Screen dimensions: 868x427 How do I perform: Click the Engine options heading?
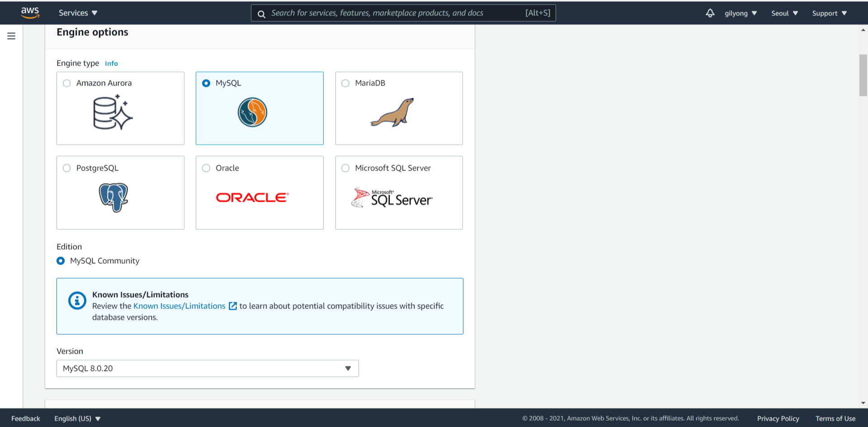(92, 32)
